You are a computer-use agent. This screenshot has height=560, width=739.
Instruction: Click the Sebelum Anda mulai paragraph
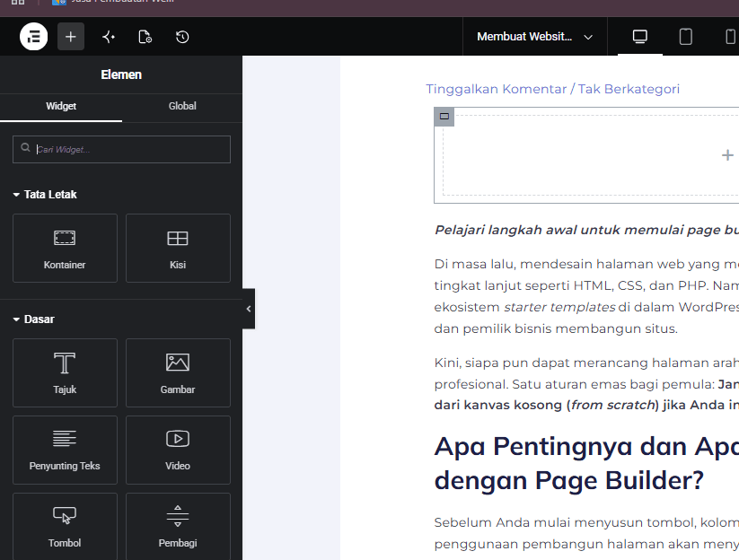coord(586,533)
